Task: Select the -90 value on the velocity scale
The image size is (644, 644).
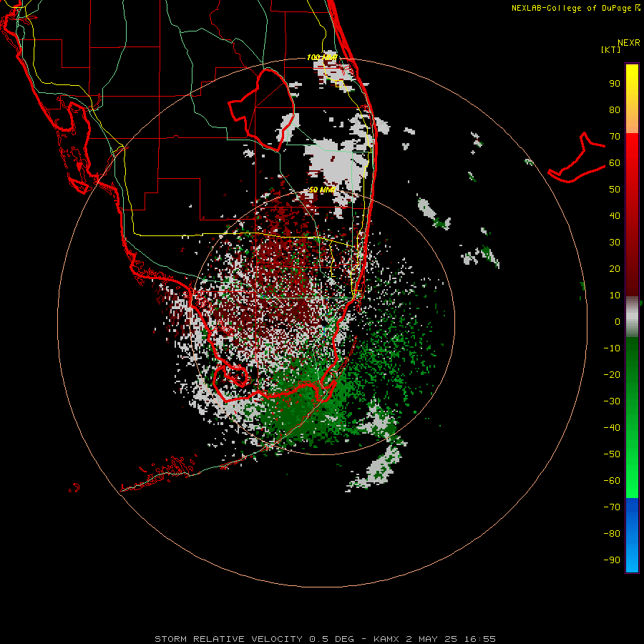Action: tap(612, 560)
